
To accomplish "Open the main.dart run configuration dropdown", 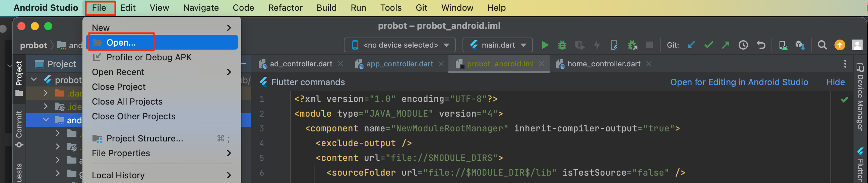I will [497, 45].
